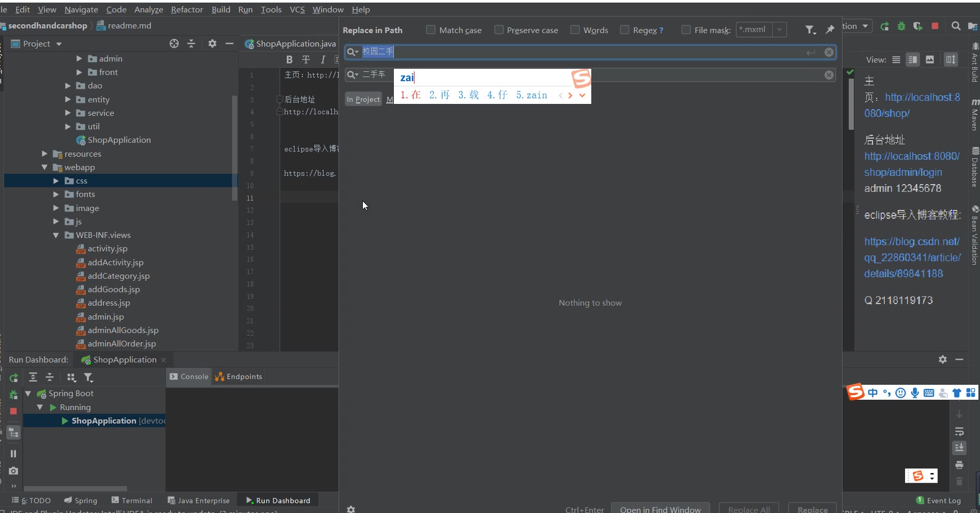
Task: Click the locate-in-project target icon
Action: point(174,43)
